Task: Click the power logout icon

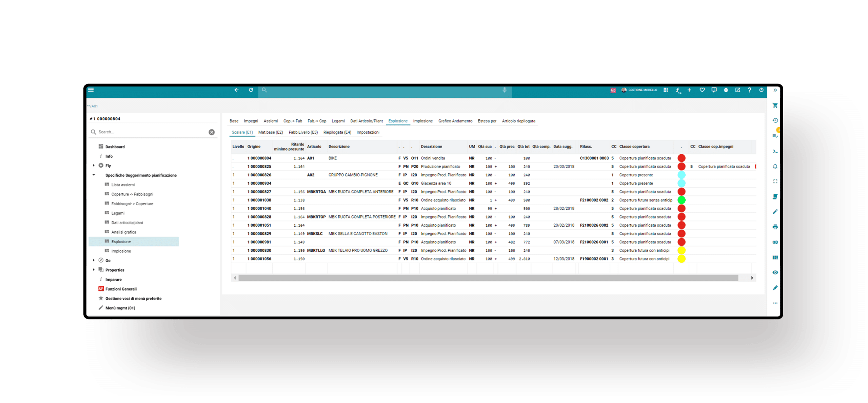Action: point(761,90)
